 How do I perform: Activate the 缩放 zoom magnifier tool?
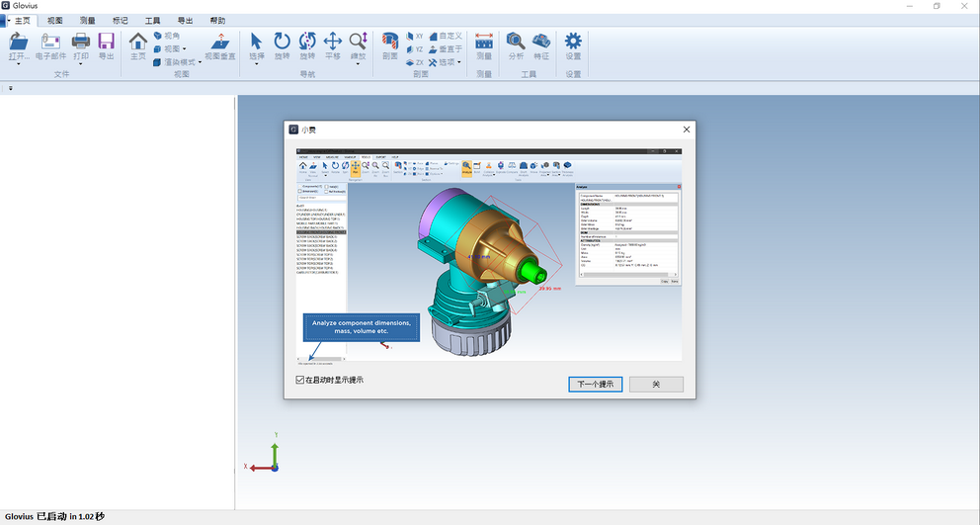[359, 42]
